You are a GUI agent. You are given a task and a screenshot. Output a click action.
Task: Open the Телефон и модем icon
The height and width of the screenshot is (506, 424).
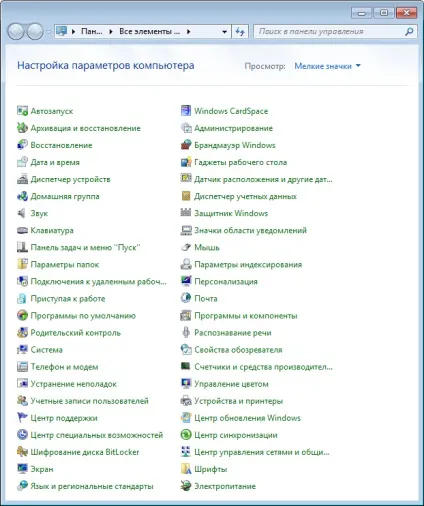click(x=22, y=367)
